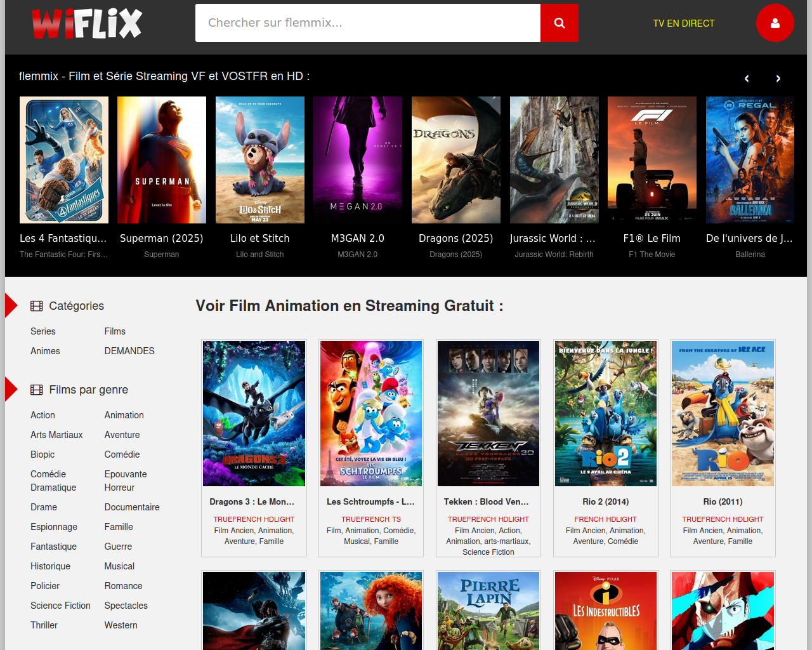Open the Series category
This screenshot has width=812, height=650.
(43, 331)
